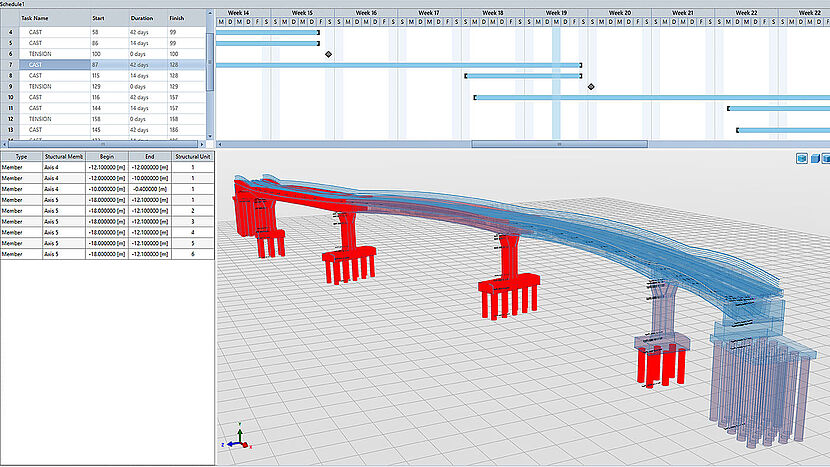The width and height of the screenshot is (830, 467).
Task: Click the second view cube icon
Action: click(x=814, y=158)
